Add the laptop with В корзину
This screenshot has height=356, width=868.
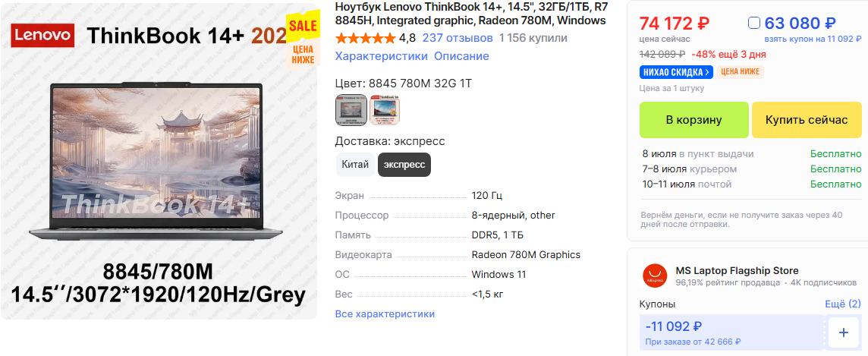(x=693, y=120)
